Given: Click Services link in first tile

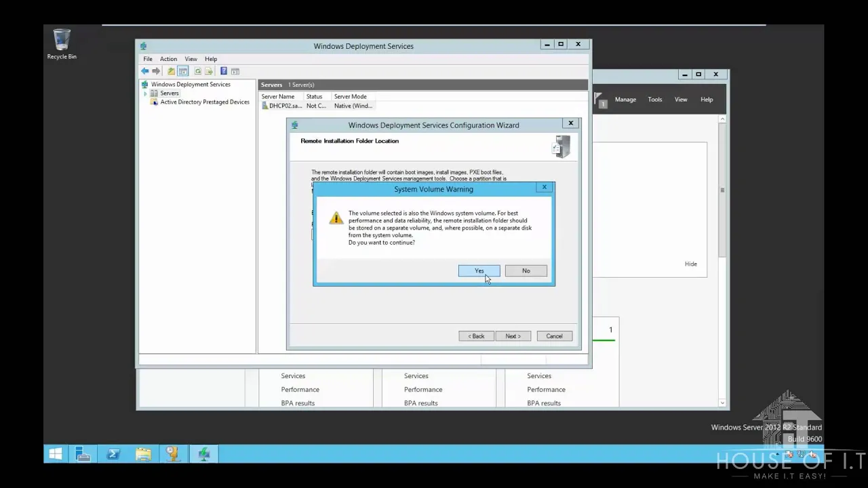Looking at the screenshot, I should click(293, 376).
